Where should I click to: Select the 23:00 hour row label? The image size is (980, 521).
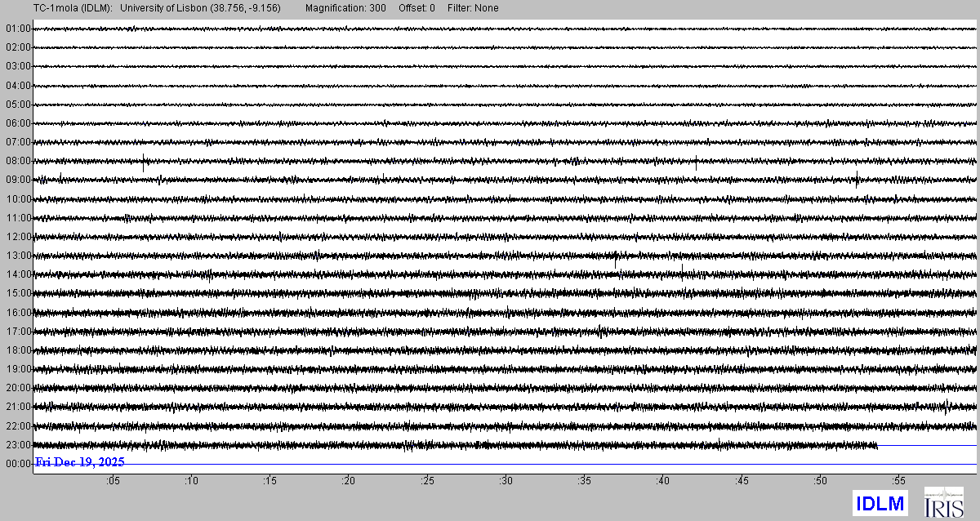click(x=17, y=445)
